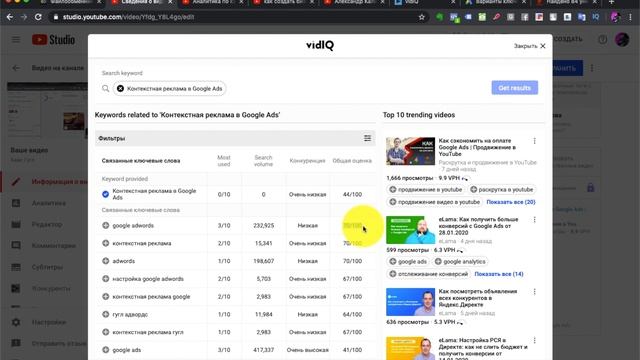Reload the browser page
This screenshot has width=640, height=360.
38,17
